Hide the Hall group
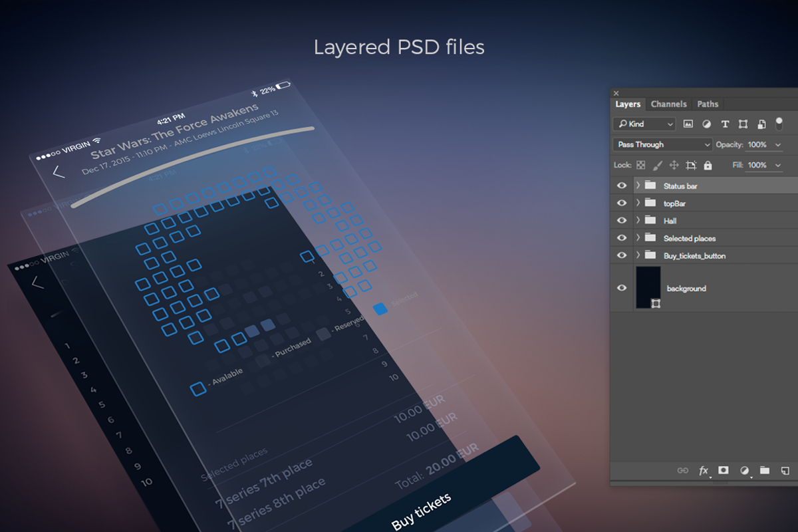Viewport: 798px width, 532px height. pyautogui.click(x=622, y=220)
